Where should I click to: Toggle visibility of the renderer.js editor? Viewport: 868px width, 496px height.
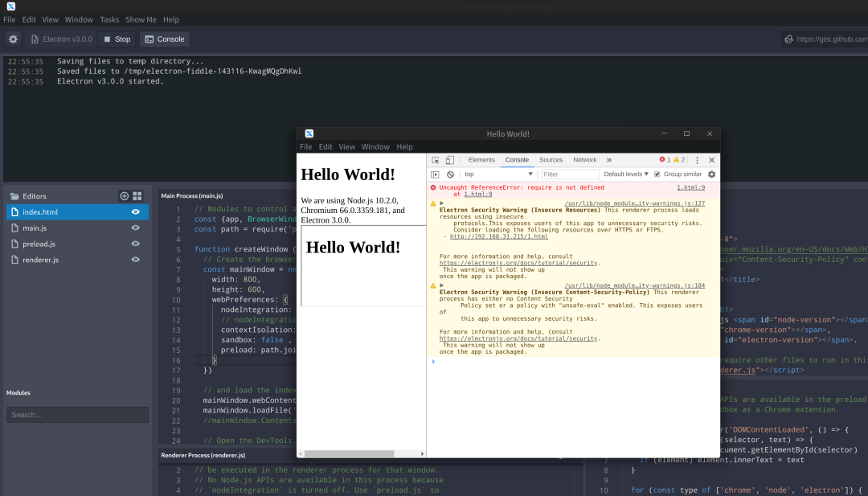[136, 260]
